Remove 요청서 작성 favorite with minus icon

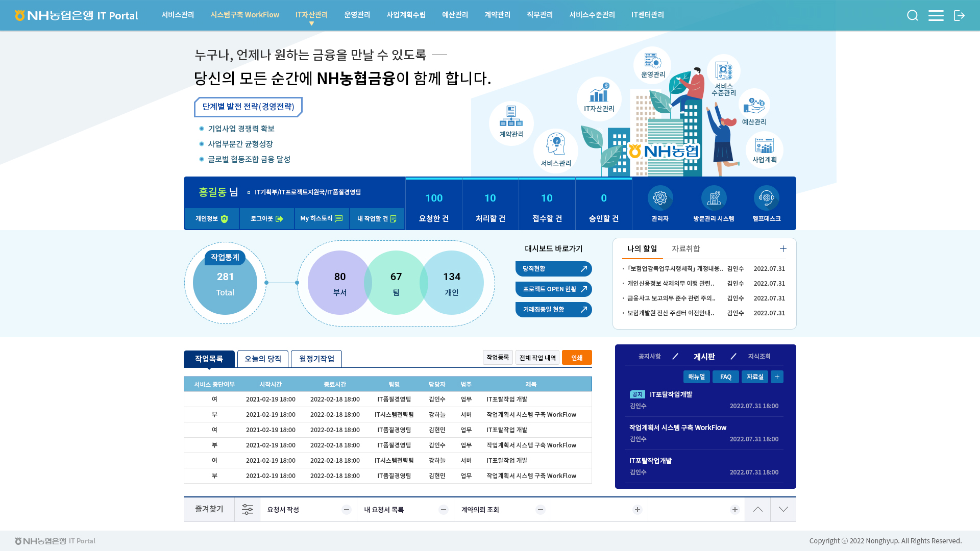tap(347, 510)
